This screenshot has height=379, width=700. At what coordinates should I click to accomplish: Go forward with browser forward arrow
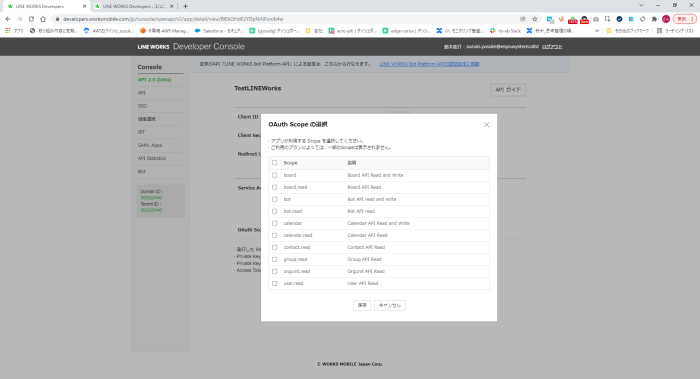coord(20,19)
